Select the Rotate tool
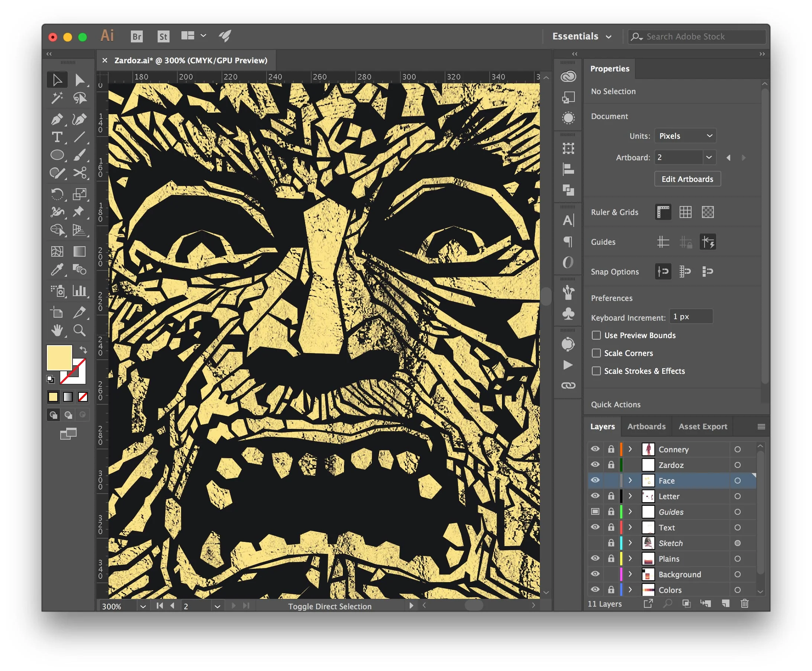 (x=57, y=194)
